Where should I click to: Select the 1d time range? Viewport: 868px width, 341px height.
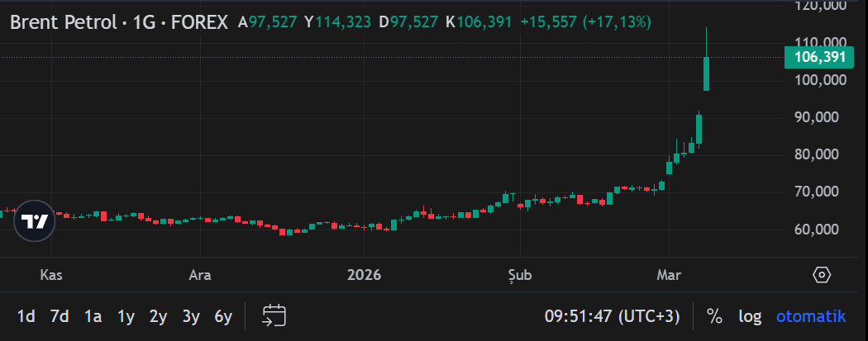coord(26,315)
